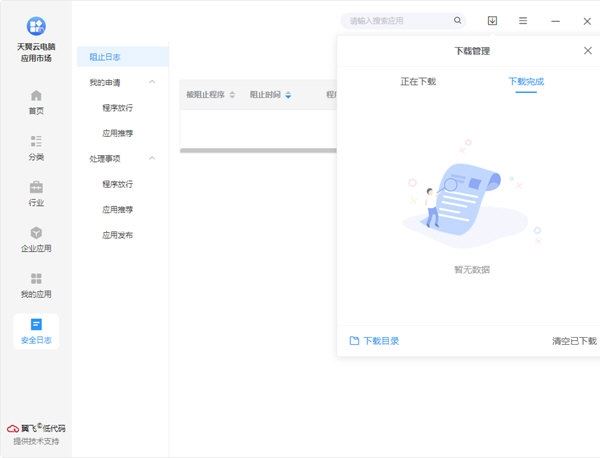Minimize the application window
600x458 pixels.
click(555, 21)
